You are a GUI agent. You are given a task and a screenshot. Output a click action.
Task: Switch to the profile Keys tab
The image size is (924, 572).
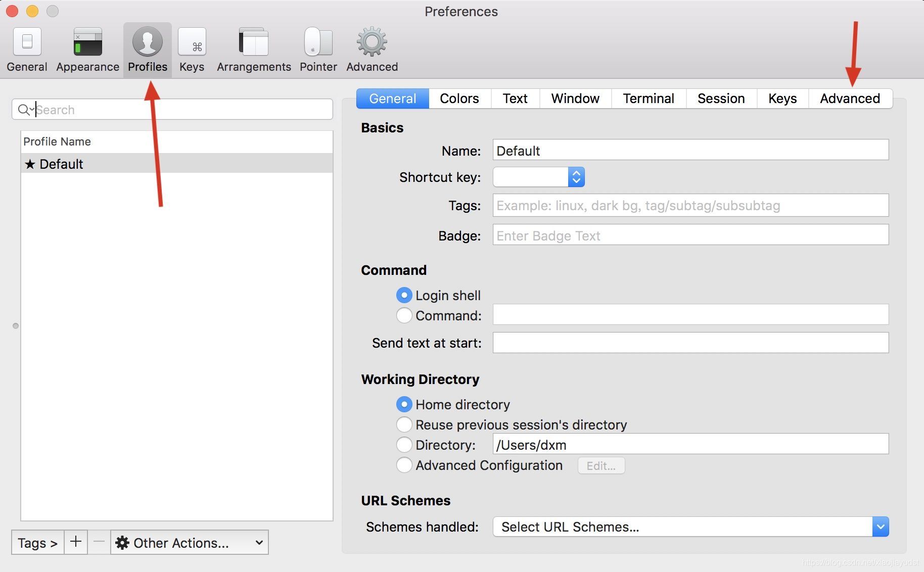(782, 99)
